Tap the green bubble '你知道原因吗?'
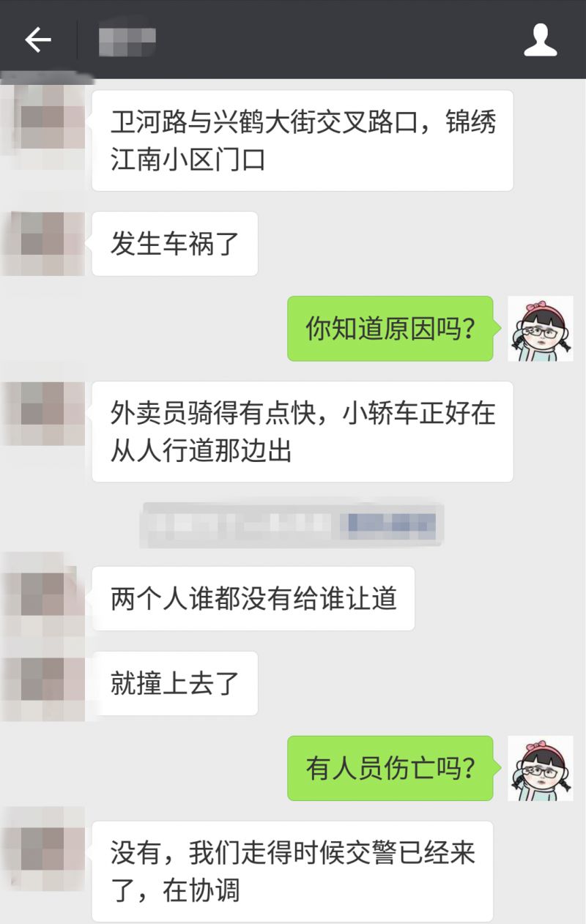The width and height of the screenshot is (586, 924). pyautogui.click(x=390, y=329)
